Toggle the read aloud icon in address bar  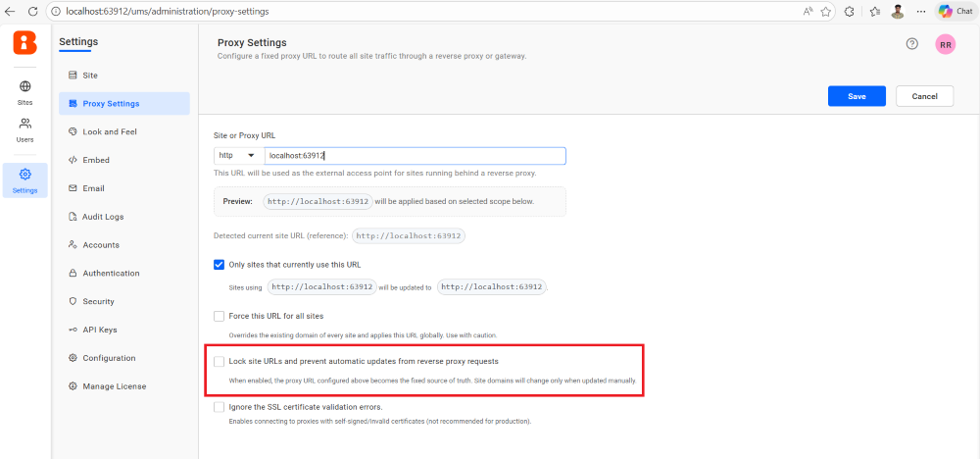(808, 11)
